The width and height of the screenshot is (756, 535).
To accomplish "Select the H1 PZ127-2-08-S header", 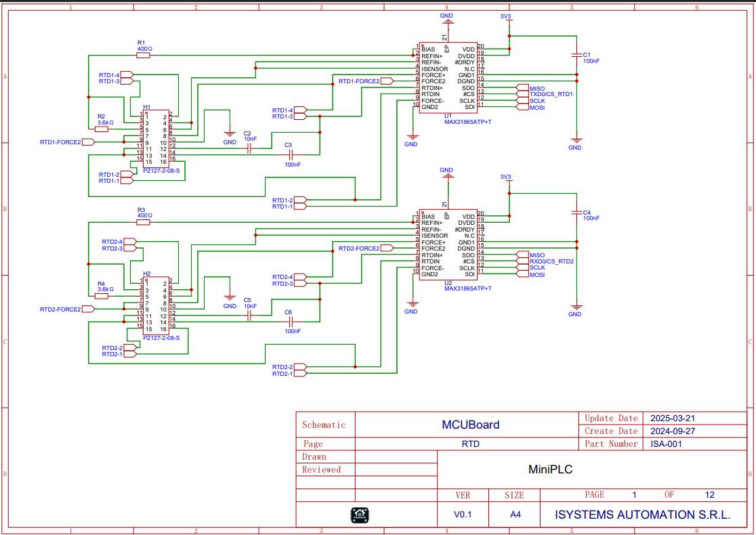I will coord(155,138).
